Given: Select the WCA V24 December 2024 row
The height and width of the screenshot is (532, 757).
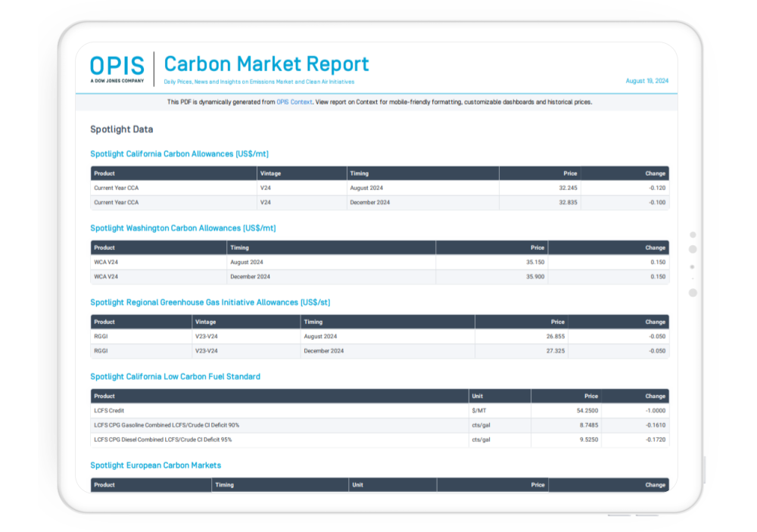Looking at the screenshot, I should coord(378,277).
